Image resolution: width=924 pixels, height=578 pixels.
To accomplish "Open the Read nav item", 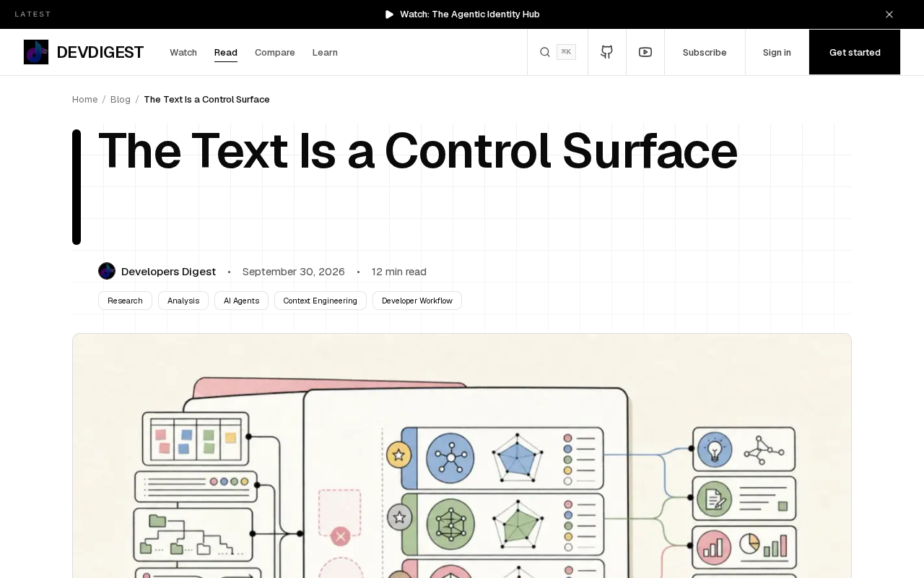I will click(226, 53).
